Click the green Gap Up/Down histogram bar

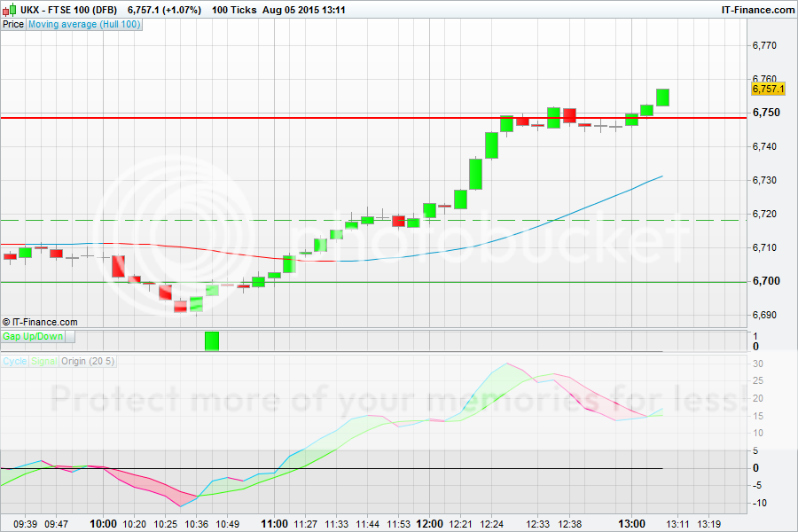coord(212,341)
